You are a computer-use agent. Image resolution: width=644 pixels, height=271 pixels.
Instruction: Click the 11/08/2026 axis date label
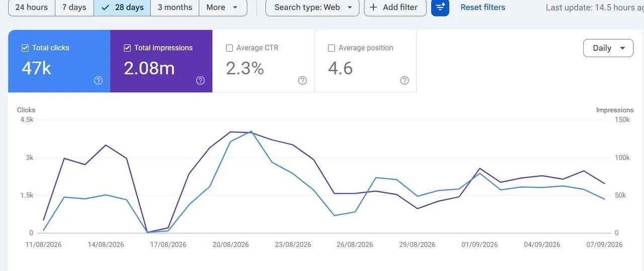coord(44,245)
